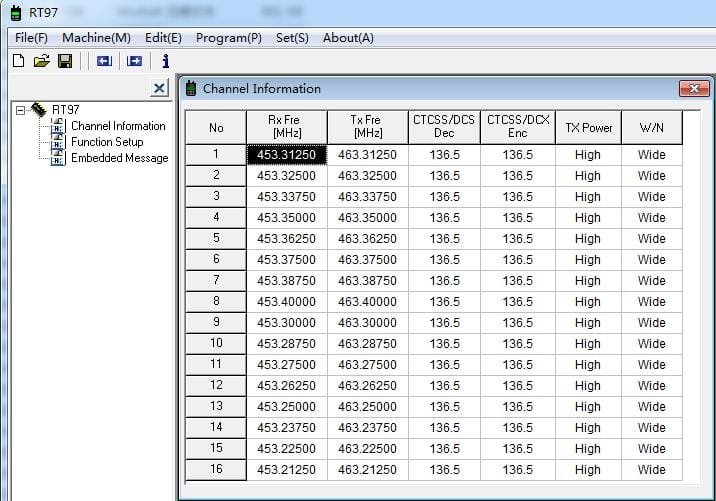Select Embedded Message tree item
This screenshot has width=716, height=501.
[x=119, y=158]
